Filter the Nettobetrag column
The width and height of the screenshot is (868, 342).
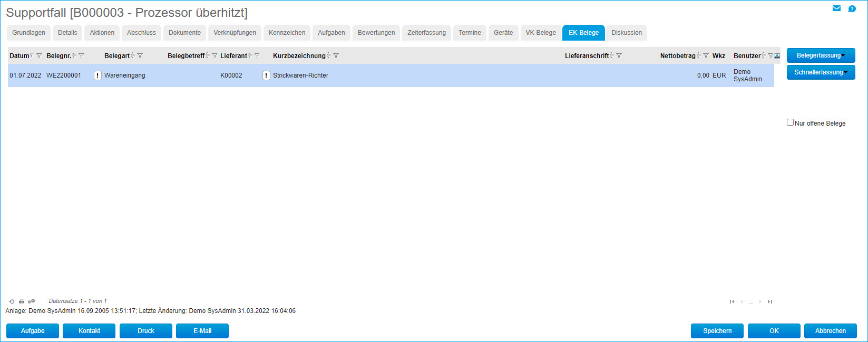click(706, 55)
